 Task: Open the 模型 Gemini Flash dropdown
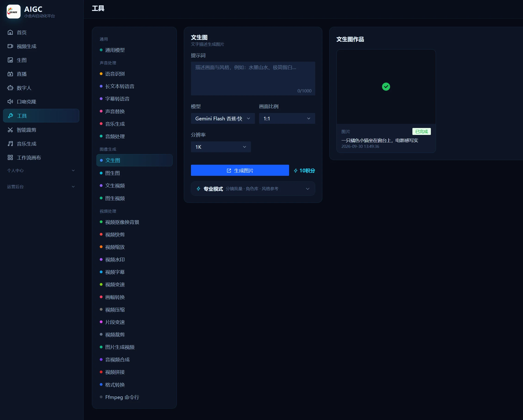tap(223, 119)
